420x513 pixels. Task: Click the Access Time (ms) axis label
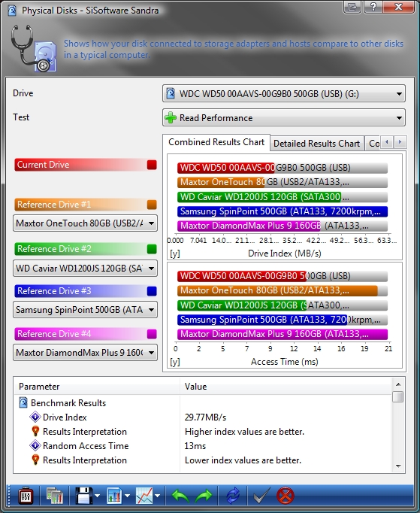click(284, 362)
